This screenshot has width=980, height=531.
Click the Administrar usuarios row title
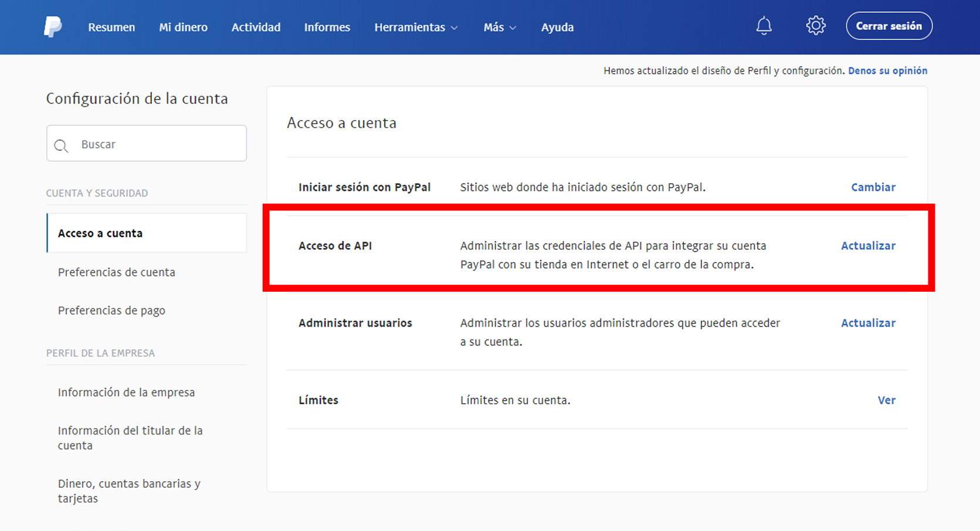[x=355, y=323]
